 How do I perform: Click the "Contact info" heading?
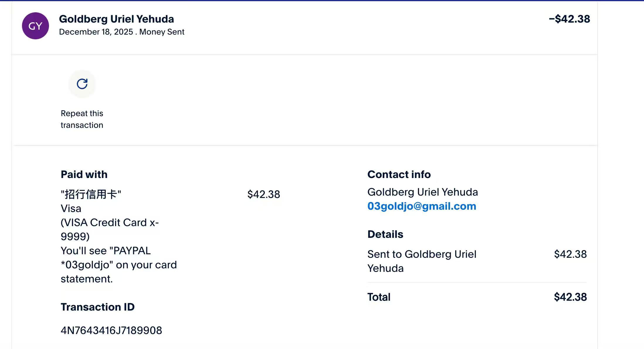[399, 174]
